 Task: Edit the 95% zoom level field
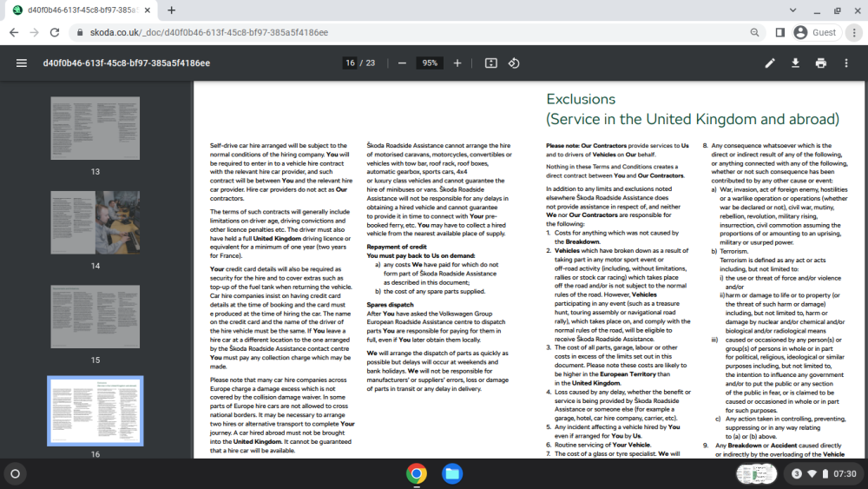coord(430,63)
